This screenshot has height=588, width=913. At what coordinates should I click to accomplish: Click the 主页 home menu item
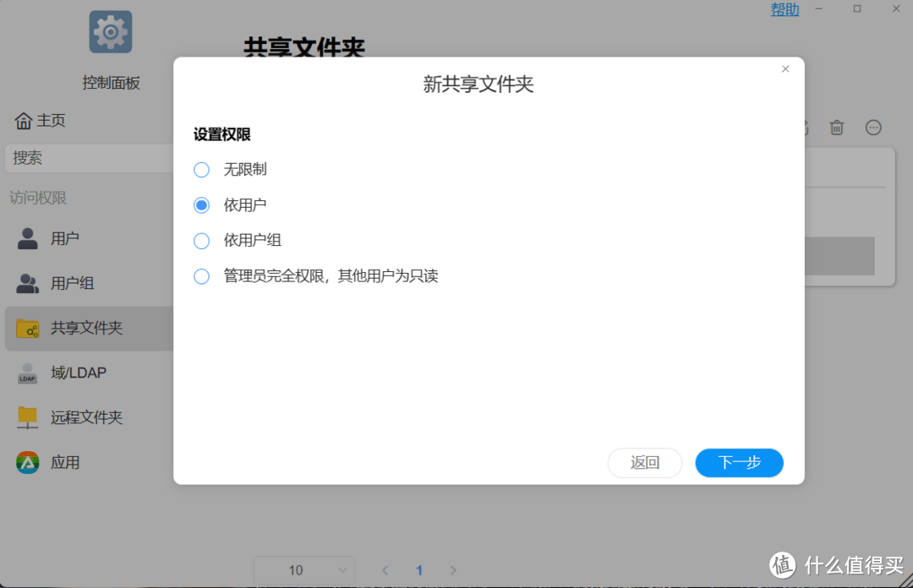(x=41, y=121)
